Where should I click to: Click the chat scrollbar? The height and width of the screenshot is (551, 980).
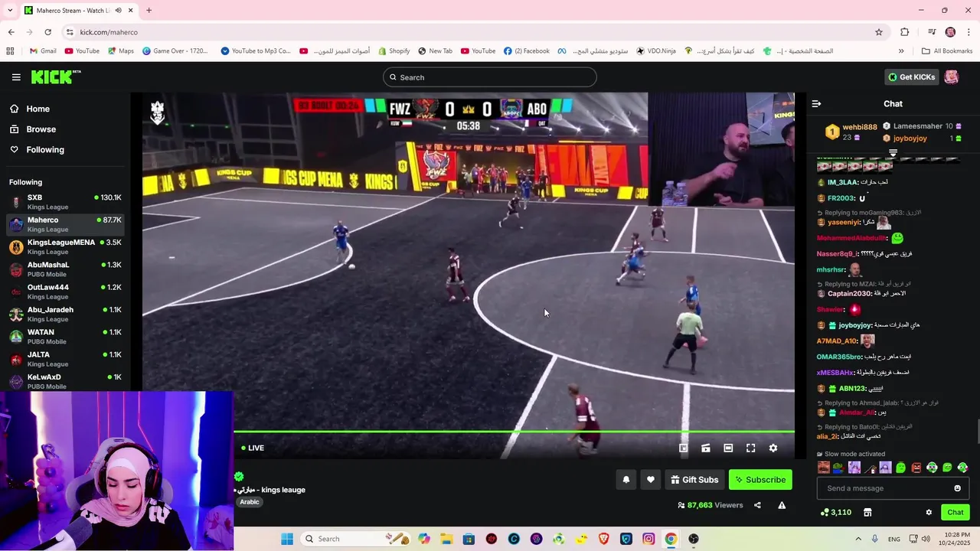977,432
